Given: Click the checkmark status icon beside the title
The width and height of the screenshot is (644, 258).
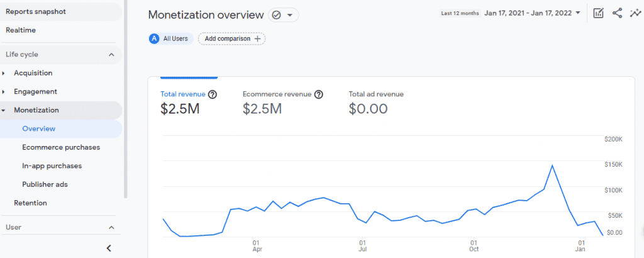Looking at the screenshot, I should coord(277,15).
